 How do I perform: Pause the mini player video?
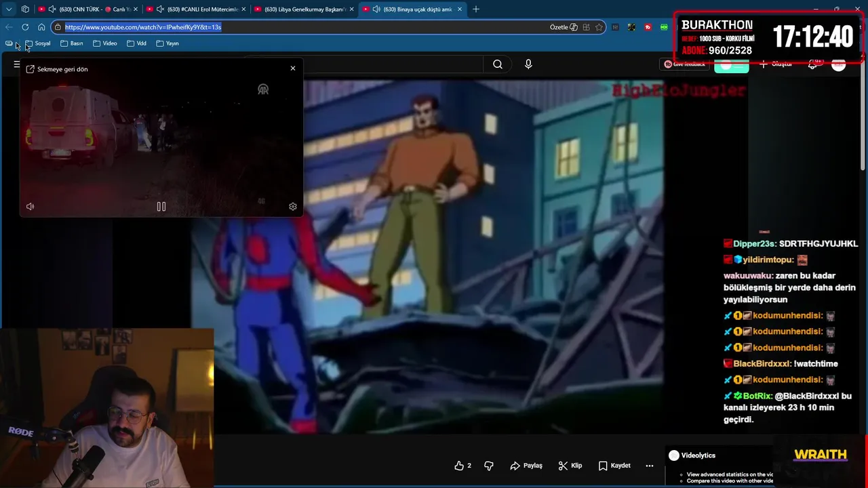(x=161, y=207)
